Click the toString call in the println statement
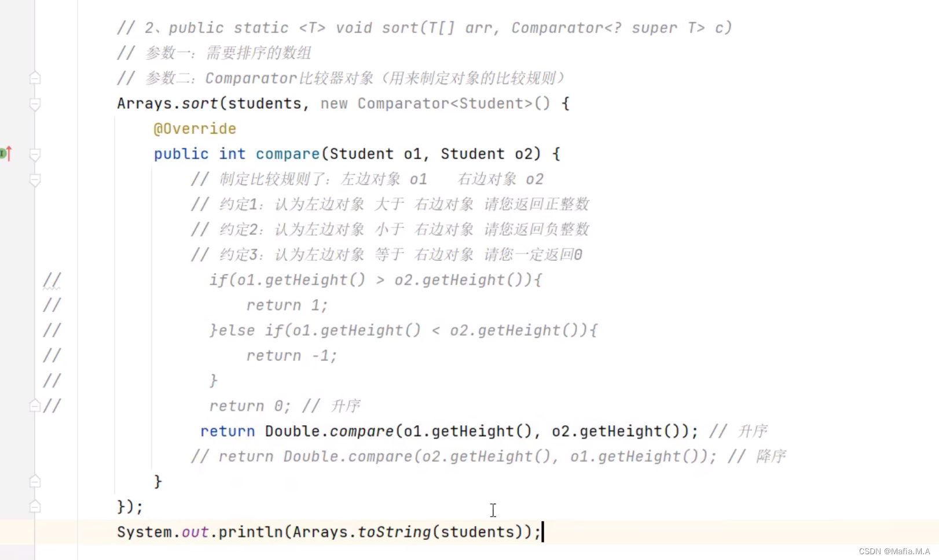Screen dimensions: 939x560 tap(394, 532)
